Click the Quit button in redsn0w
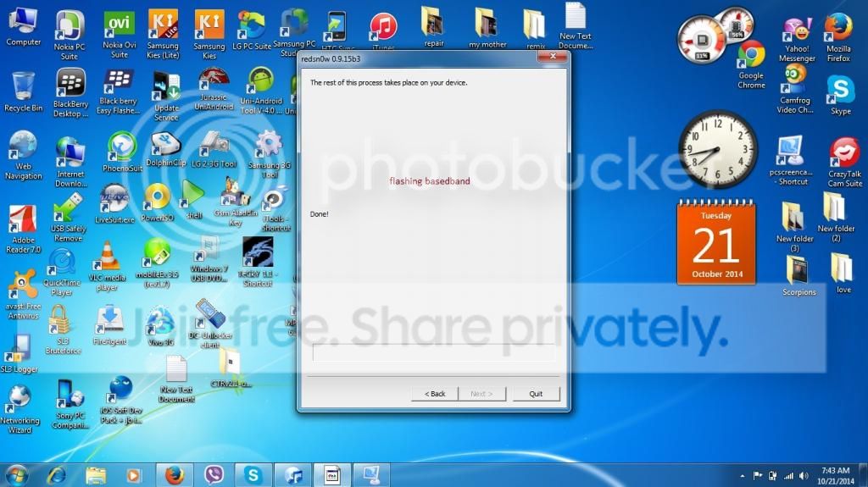 [536, 394]
